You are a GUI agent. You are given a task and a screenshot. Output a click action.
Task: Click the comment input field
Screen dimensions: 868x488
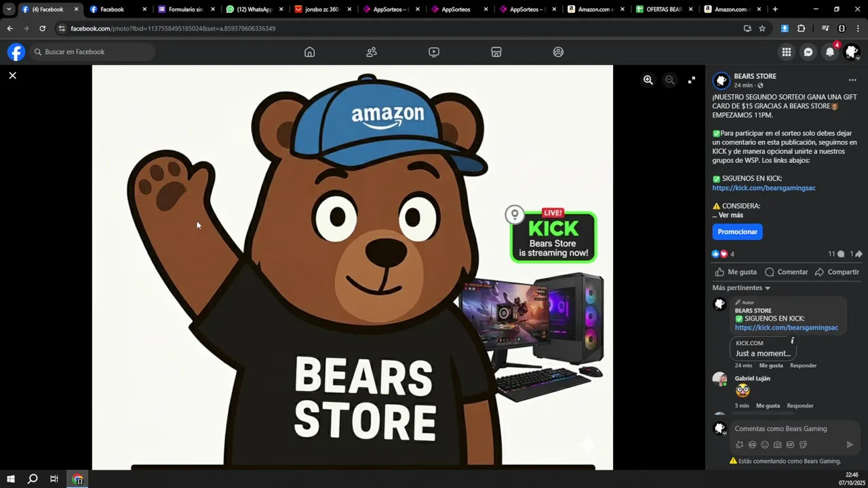point(796,428)
